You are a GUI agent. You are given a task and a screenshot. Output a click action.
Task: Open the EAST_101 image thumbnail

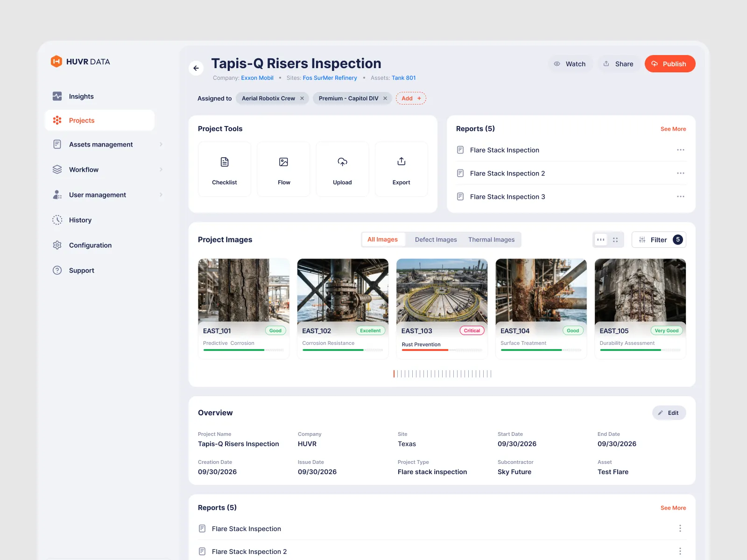(x=244, y=290)
